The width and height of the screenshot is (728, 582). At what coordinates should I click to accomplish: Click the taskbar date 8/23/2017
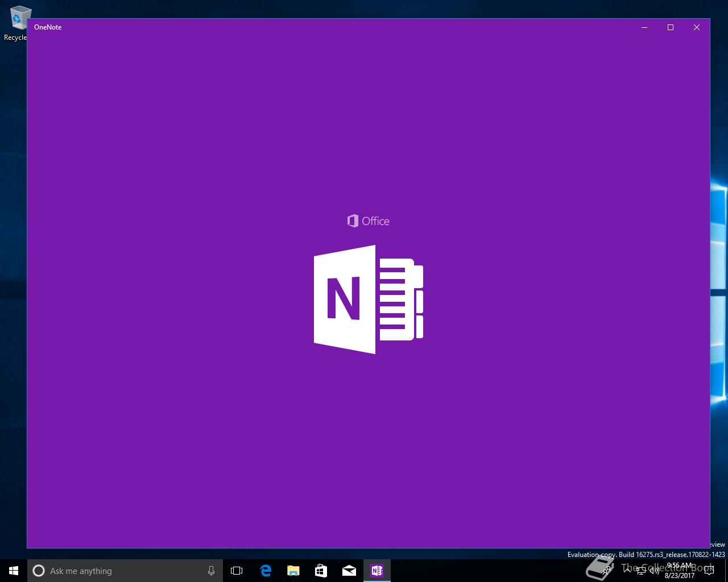click(680, 575)
